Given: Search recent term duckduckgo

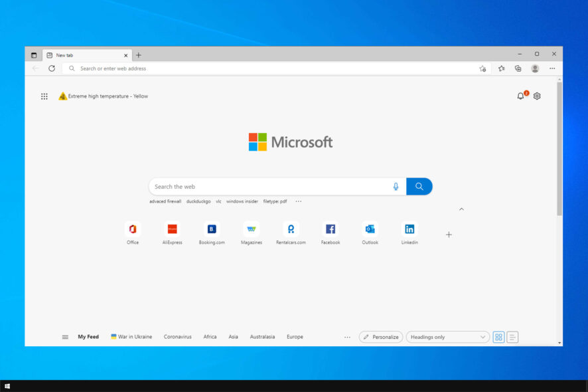Looking at the screenshot, I should click(198, 201).
